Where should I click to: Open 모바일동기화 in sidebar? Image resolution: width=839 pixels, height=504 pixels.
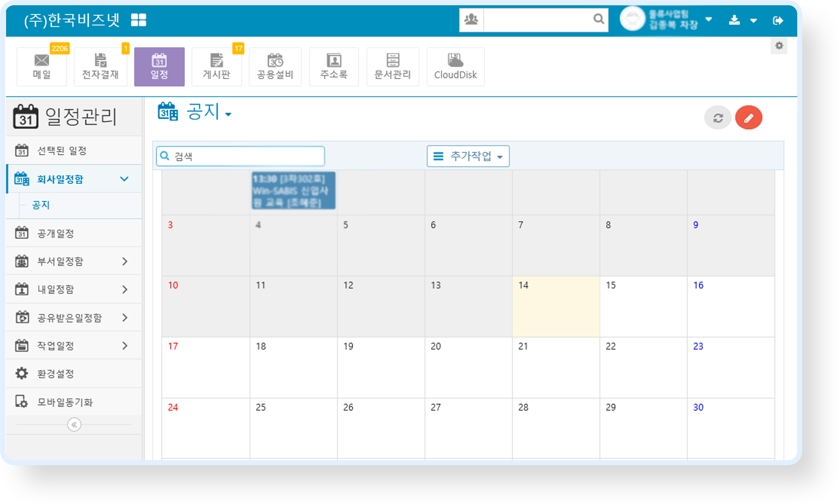point(74,402)
